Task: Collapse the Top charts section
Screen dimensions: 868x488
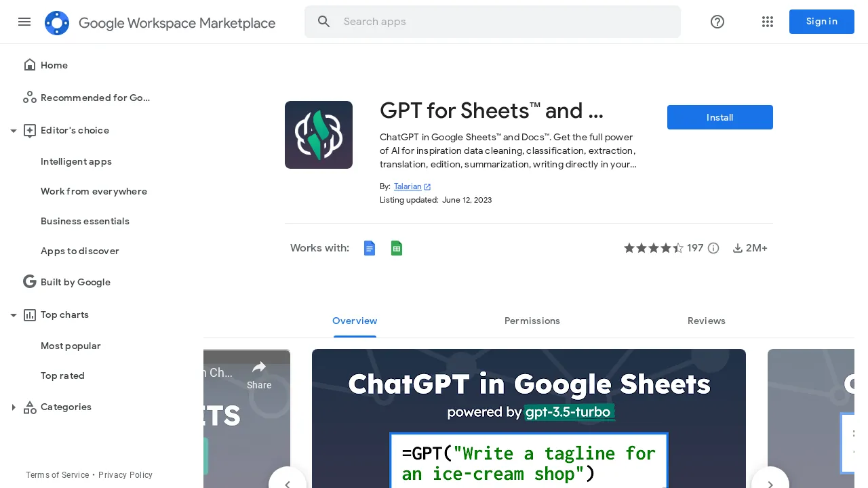Action: 14,315
